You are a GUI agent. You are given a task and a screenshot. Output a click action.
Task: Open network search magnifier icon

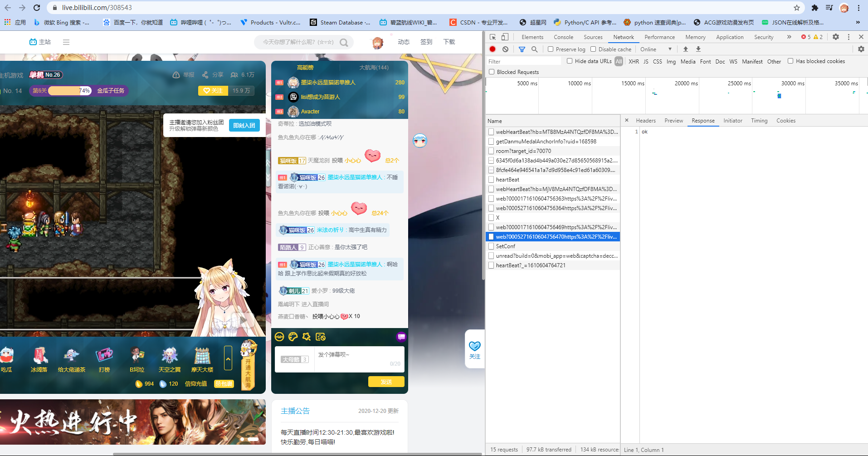pyautogui.click(x=534, y=49)
